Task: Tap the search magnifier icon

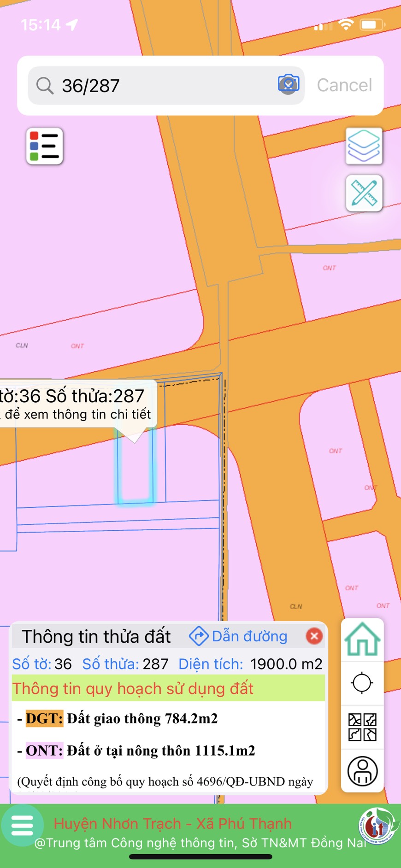Action: click(45, 86)
